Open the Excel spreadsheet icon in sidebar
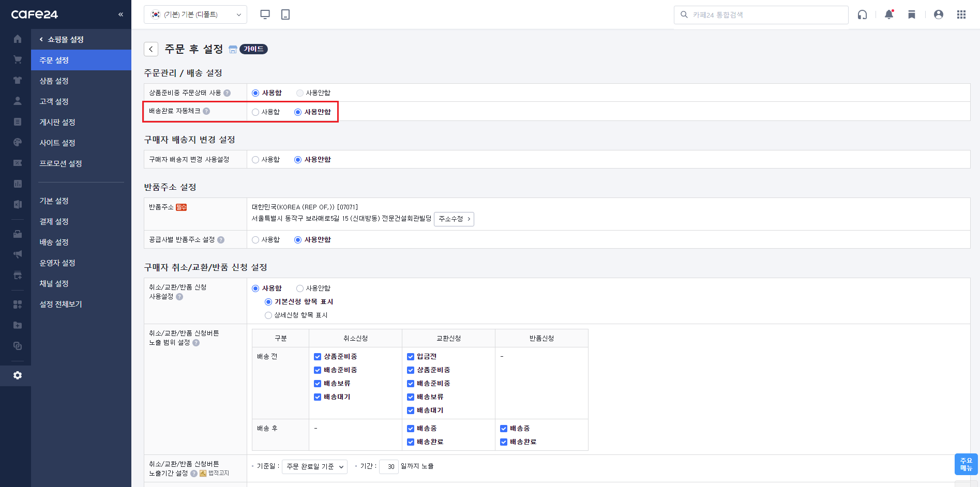Viewport: 980px width, 487px height. (18, 204)
